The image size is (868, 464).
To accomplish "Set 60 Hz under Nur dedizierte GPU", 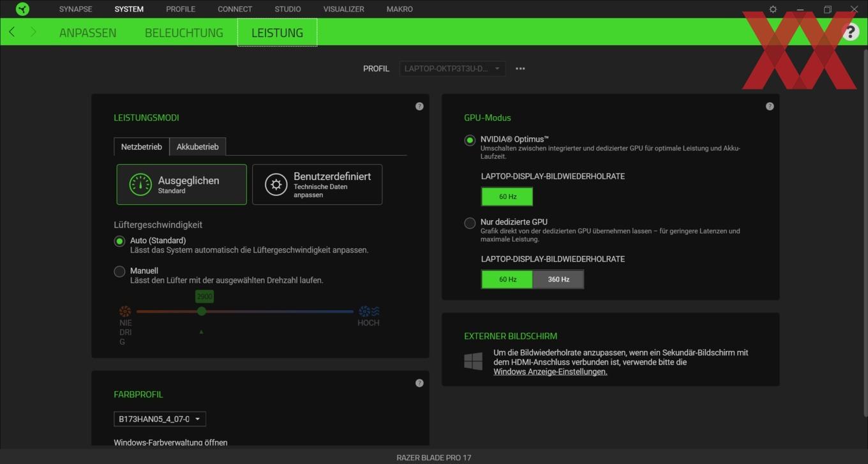I will tap(507, 280).
